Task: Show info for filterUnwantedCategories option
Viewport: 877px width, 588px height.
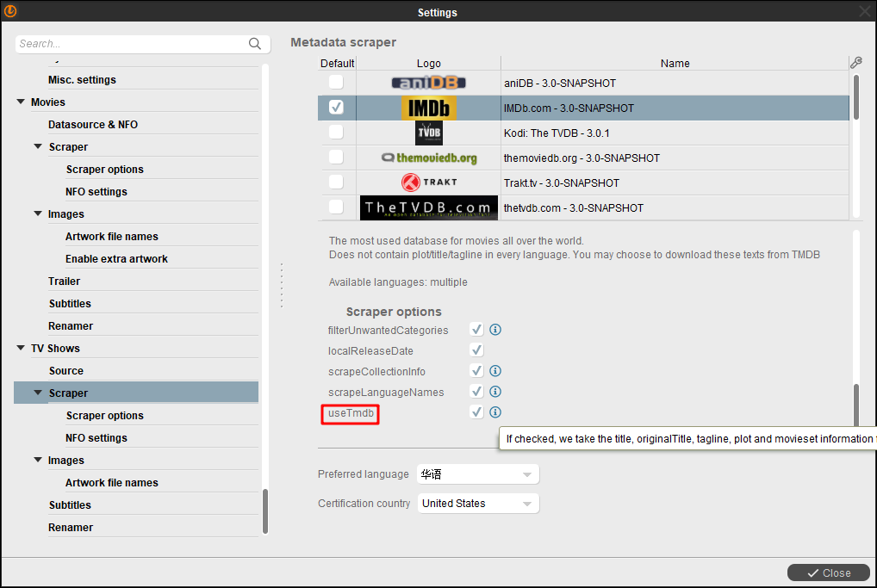Action: (495, 330)
